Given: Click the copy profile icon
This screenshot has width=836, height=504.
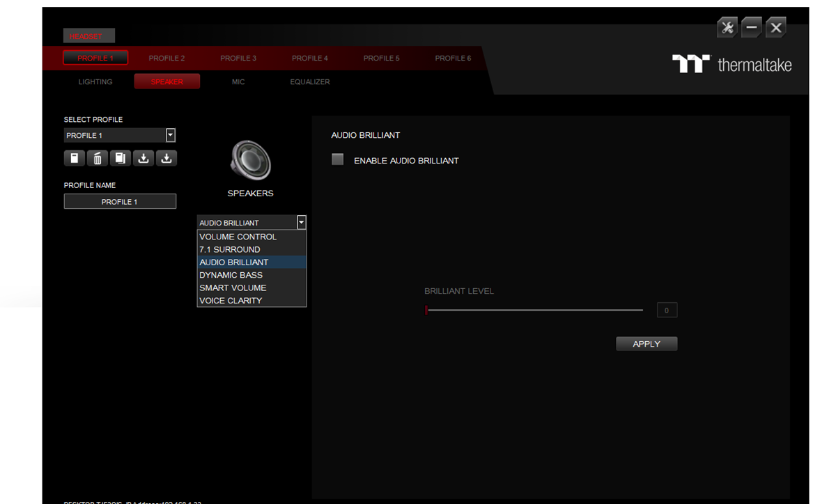Looking at the screenshot, I should tap(121, 158).
